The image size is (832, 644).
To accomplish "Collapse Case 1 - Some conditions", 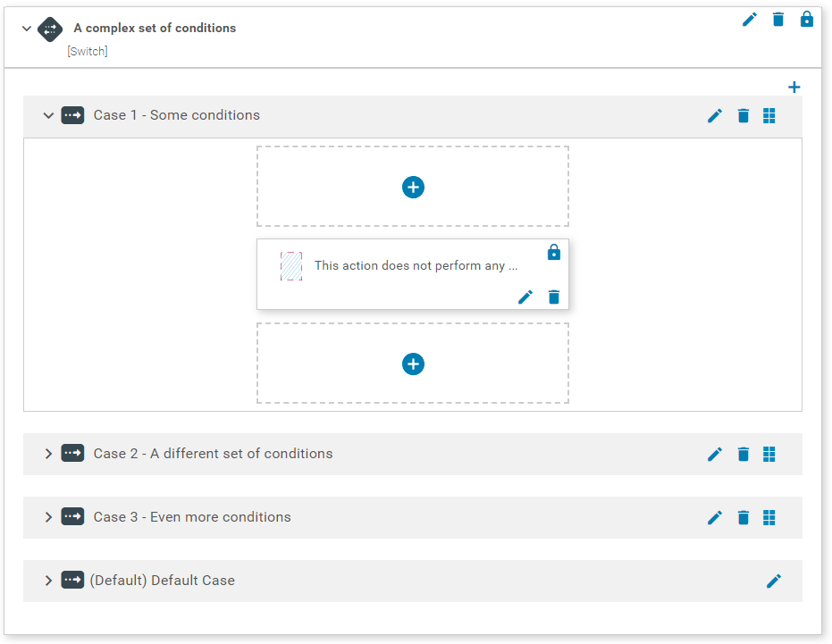I will coord(48,115).
